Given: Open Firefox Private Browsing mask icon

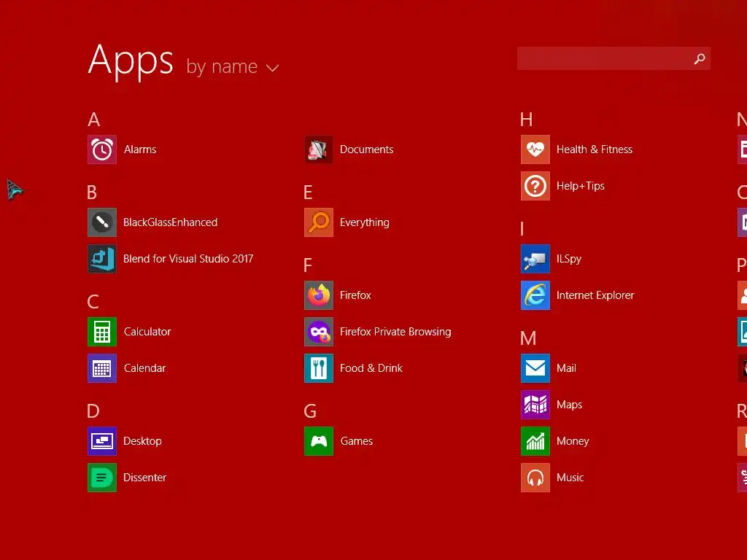Looking at the screenshot, I should pos(319,332).
